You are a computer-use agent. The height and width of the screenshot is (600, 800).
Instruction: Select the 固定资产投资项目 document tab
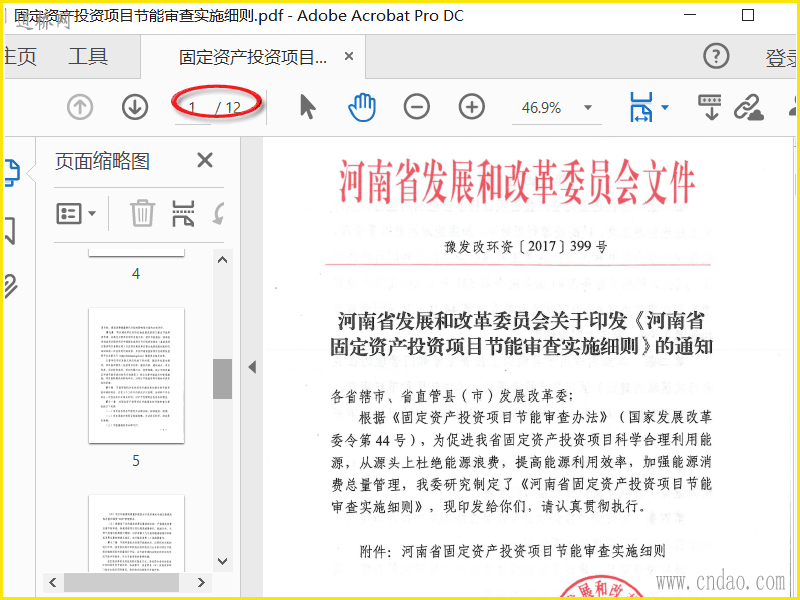[x=253, y=57]
